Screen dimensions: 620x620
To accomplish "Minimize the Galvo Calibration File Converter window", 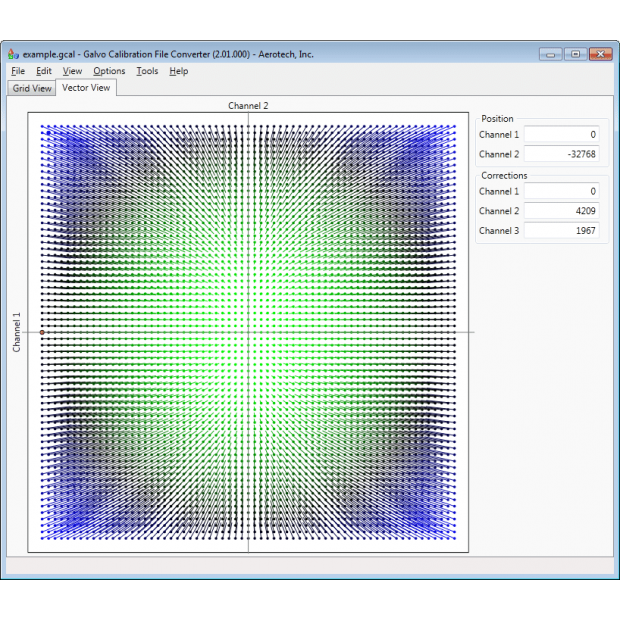I will [550, 54].
